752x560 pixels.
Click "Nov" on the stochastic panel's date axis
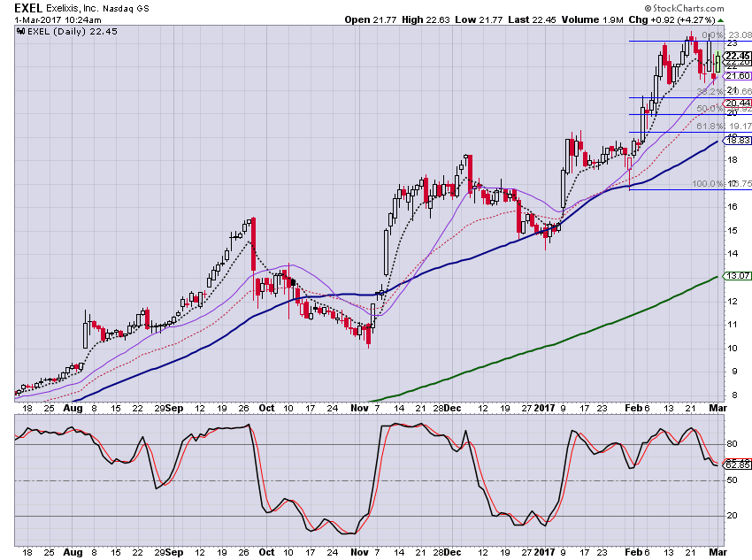click(360, 552)
